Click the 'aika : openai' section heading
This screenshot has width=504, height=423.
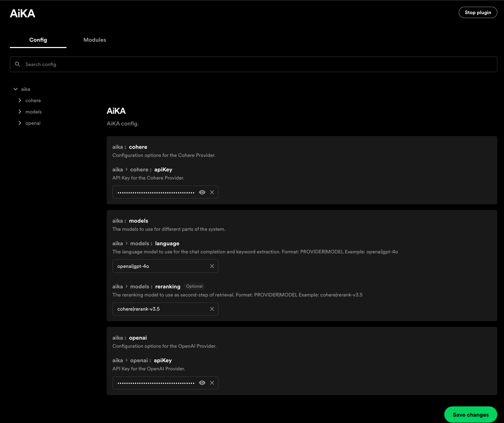pos(130,338)
